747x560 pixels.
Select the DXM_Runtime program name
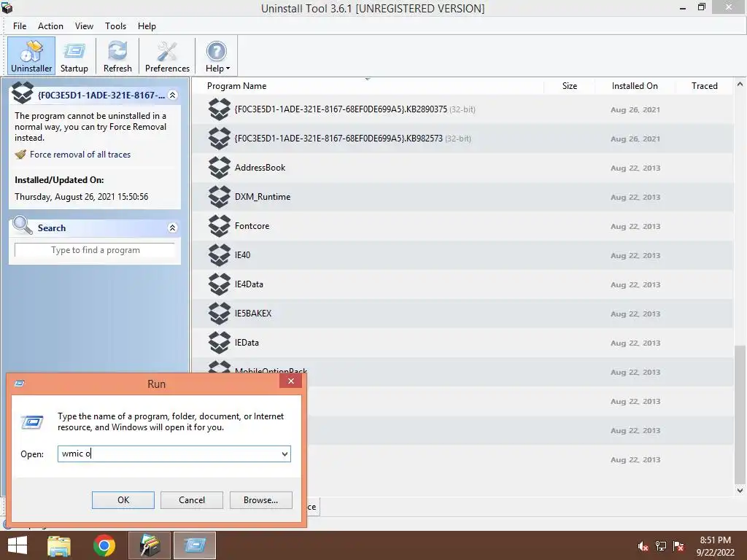coord(263,197)
